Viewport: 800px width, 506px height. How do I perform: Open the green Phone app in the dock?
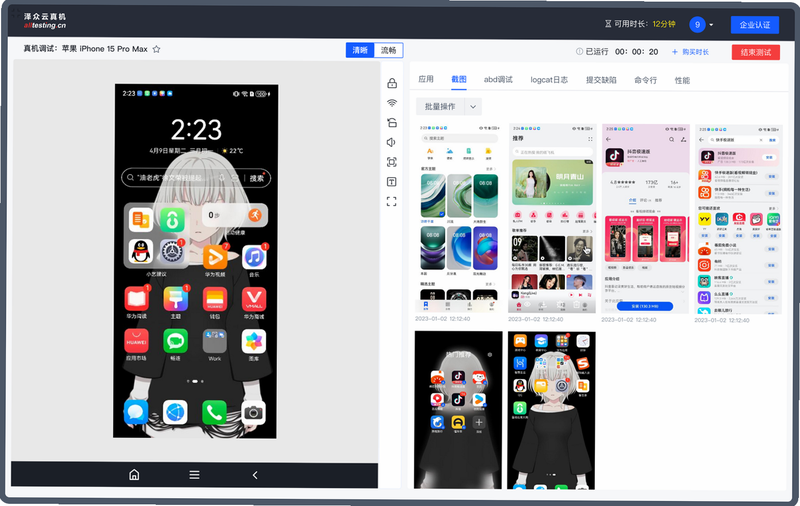click(x=214, y=413)
